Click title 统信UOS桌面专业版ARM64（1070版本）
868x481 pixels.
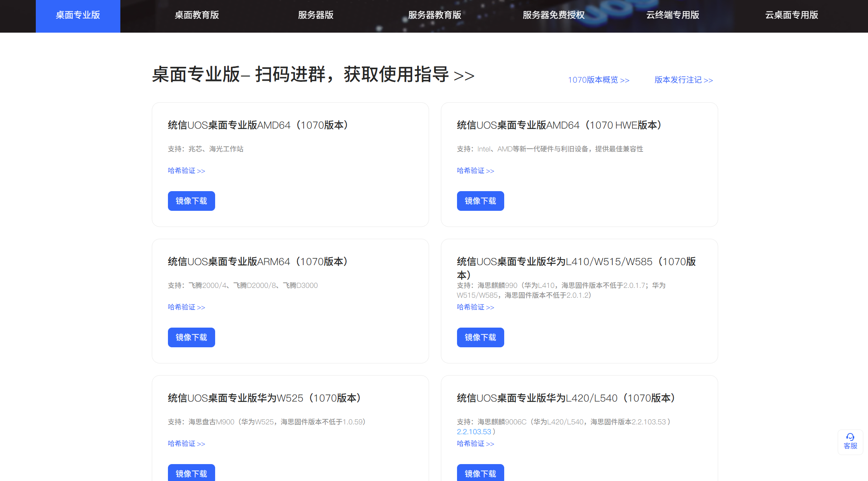point(258,262)
